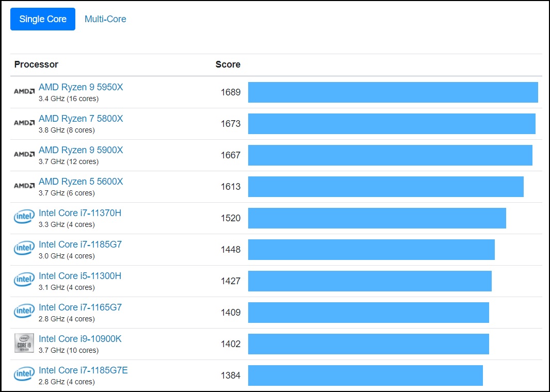Click the AMD logo beside Ryzen 5 5600X
The height and width of the screenshot is (392, 550).
tap(24, 186)
